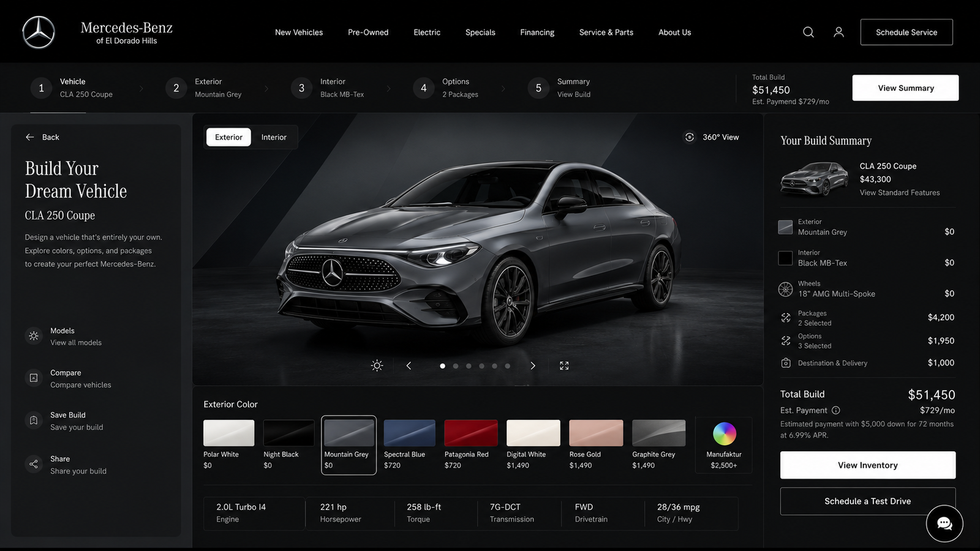Image resolution: width=980 pixels, height=551 pixels.
Task: Click the Mercedes-Benz star logo
Action: [39, 32]
